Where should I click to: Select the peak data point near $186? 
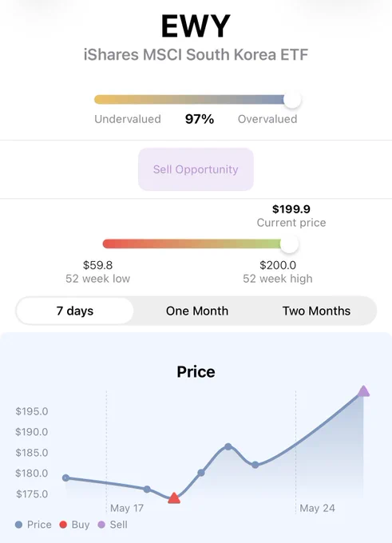pyautogui.click(x=228, y=446)
